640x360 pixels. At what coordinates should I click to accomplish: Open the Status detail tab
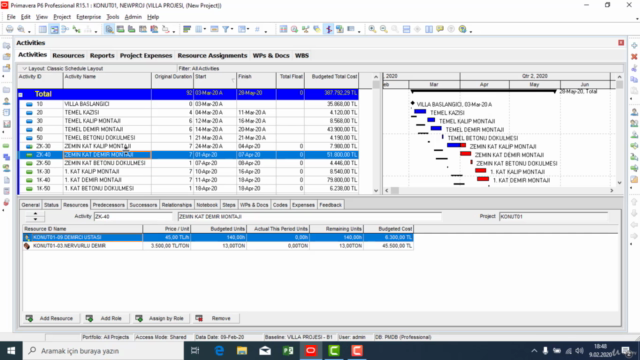51,205
